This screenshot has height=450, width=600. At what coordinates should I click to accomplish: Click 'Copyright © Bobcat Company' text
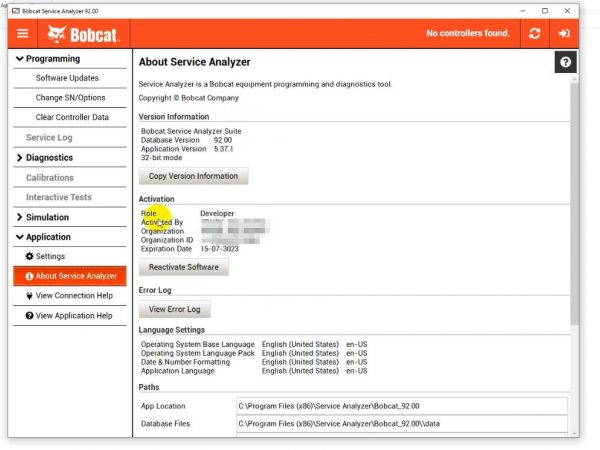tap(188, 98)
